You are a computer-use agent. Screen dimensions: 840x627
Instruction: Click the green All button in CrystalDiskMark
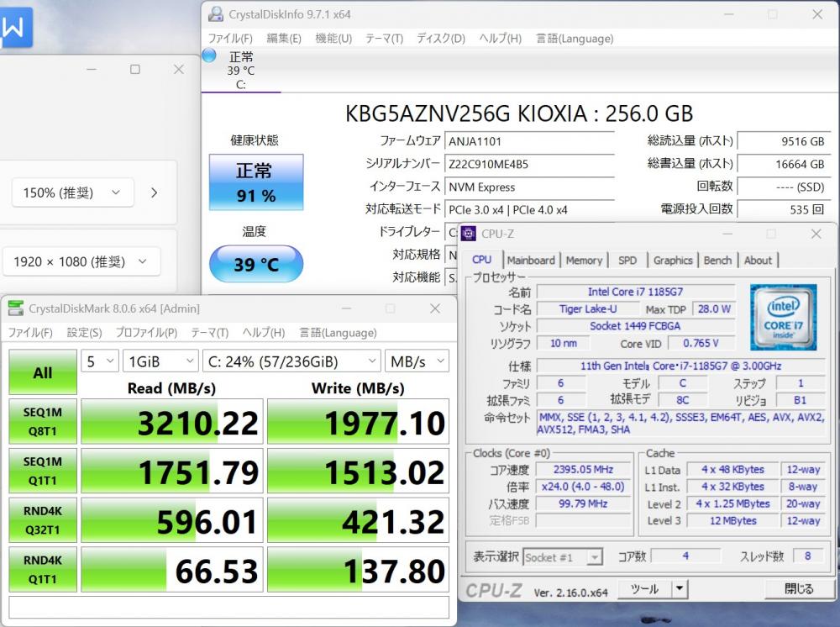click(43, 372)
